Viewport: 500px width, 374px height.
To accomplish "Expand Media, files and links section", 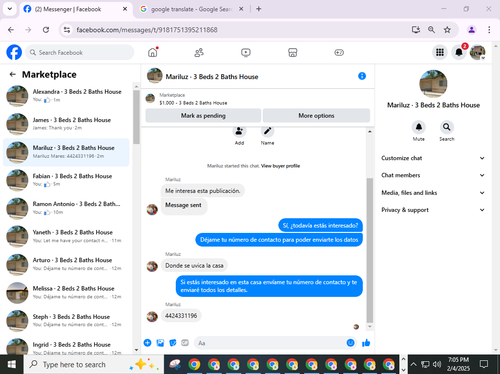I will coord(433,193).
